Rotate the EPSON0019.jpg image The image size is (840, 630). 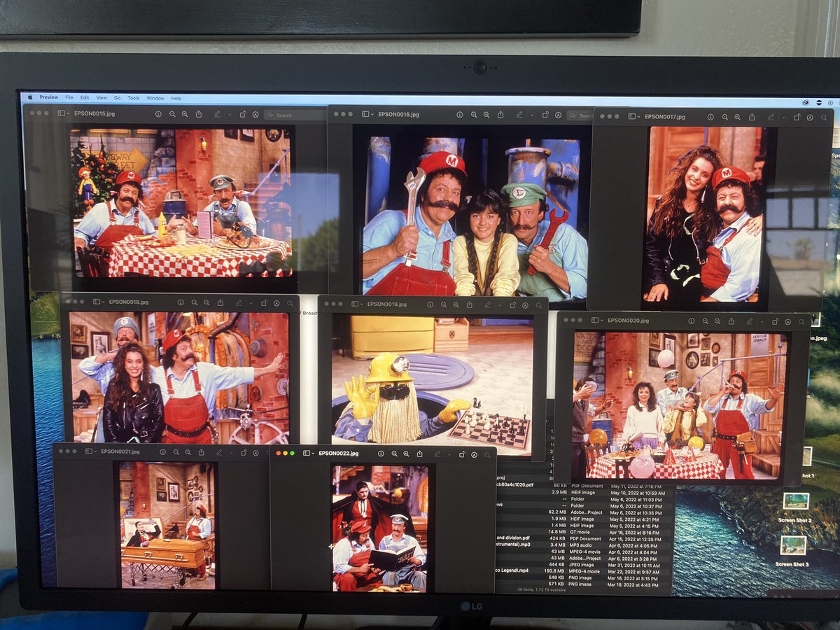click(x=513, y=304)
